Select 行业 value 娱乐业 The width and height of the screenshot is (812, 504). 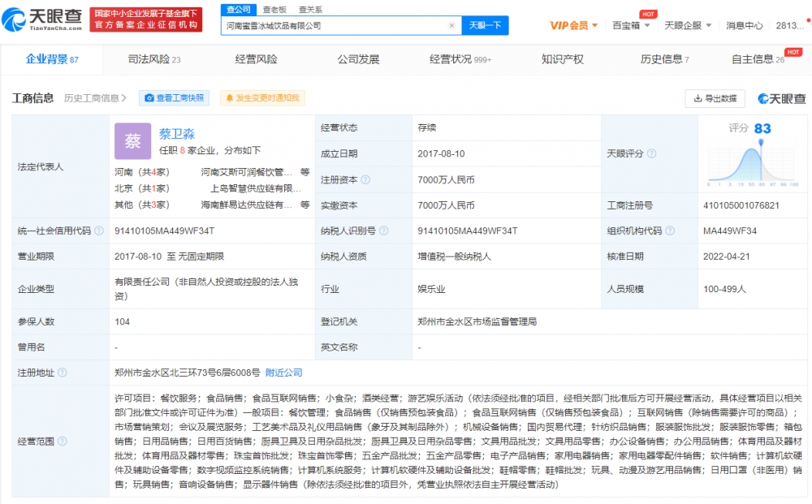(431, 289)
